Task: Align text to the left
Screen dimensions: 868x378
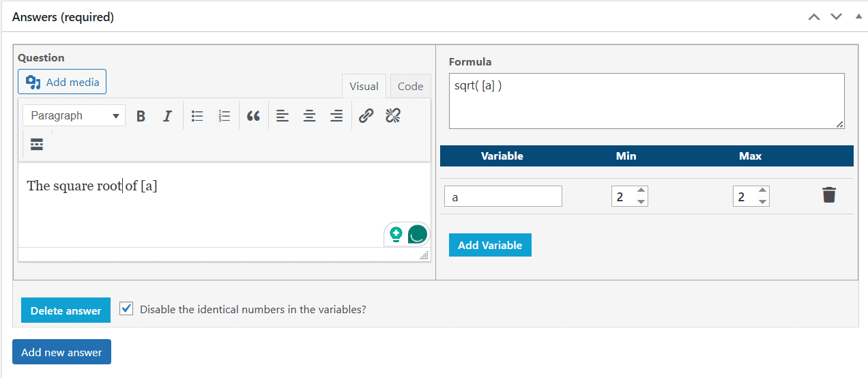Action: pos(283,116)
